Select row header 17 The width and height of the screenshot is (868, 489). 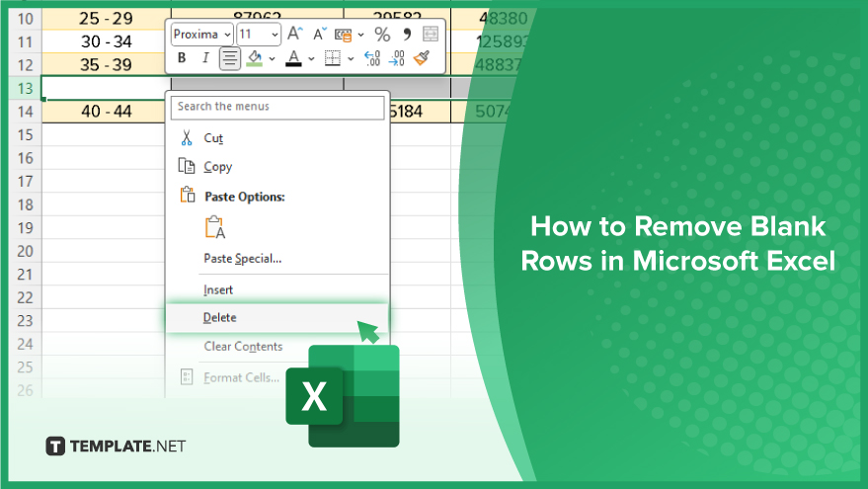coord(25,182)
